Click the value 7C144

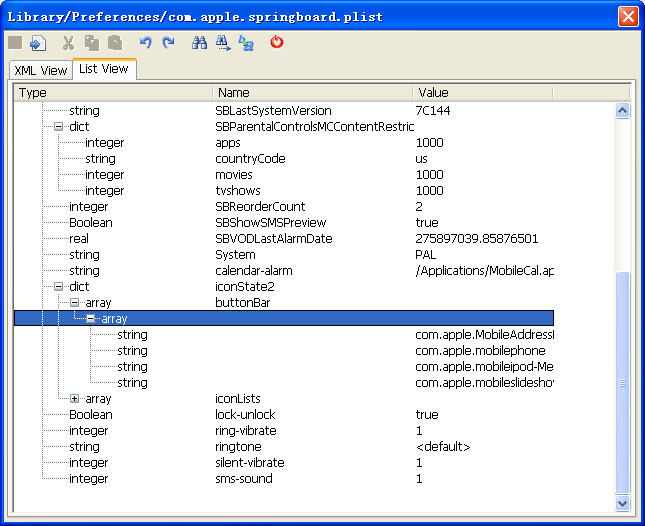click(433, 111)
